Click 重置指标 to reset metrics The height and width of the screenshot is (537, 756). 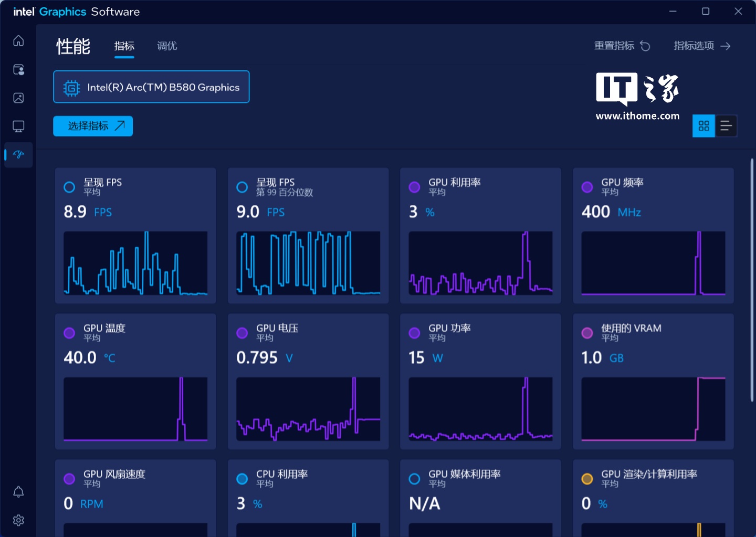(x=622, y=46)
